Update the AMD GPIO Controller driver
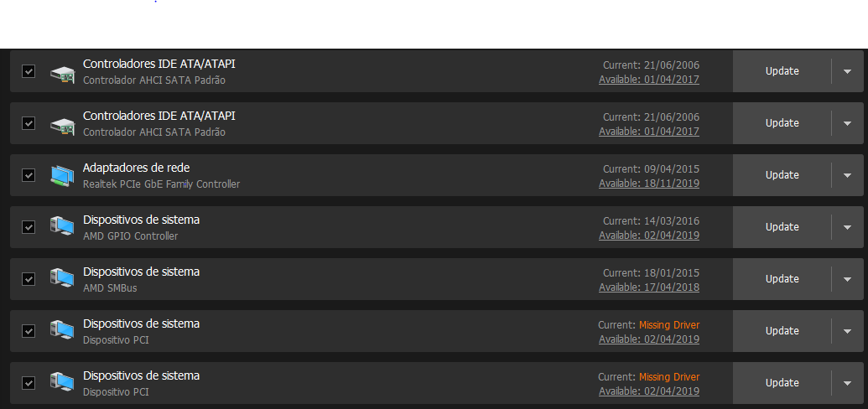Image resolution: width=868 pixels, height=409 pixels. [782, 227]
